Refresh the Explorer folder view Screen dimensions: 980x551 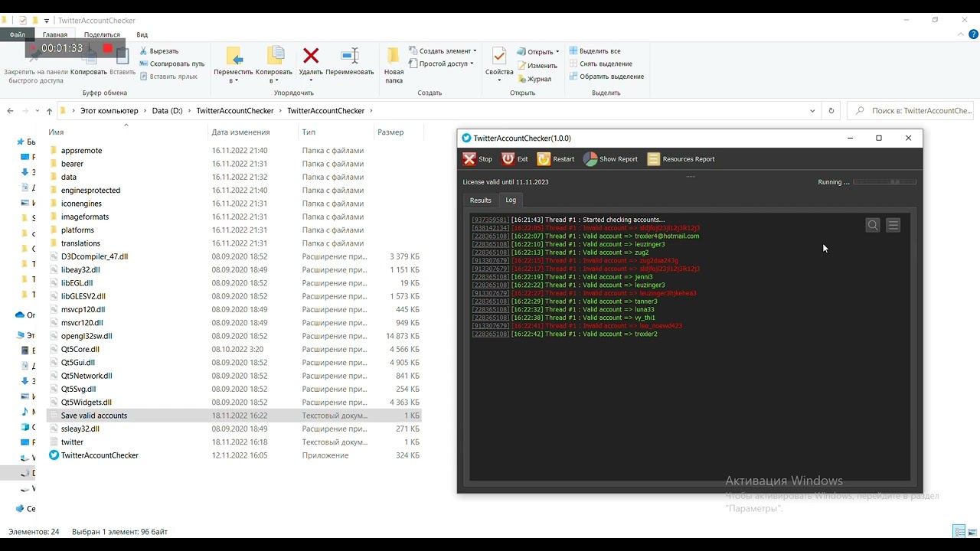(x=831, y=111)
